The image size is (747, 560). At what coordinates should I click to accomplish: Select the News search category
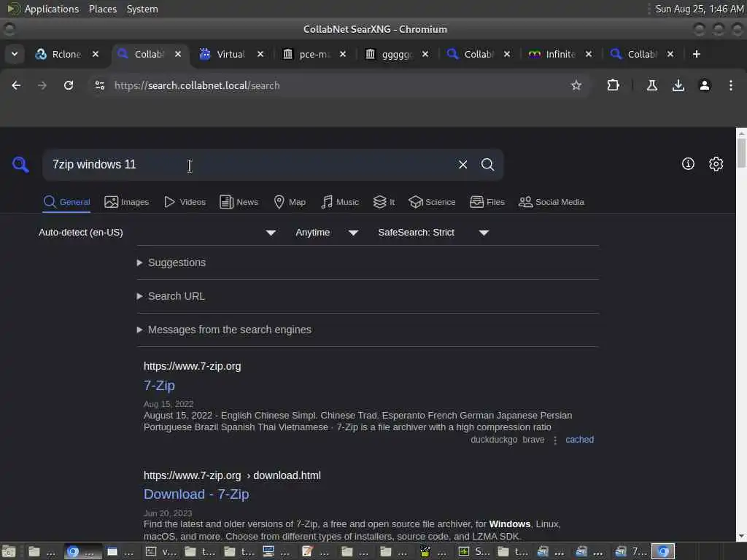click(239, 202)
